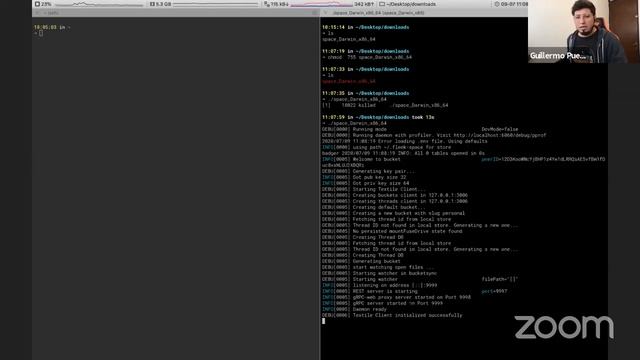Click the 342 kB upload speed readout

(364, 4)
